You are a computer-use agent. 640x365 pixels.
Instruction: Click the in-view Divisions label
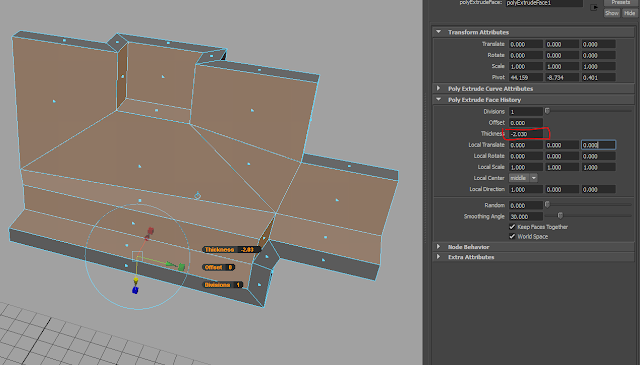coord(217,285)
